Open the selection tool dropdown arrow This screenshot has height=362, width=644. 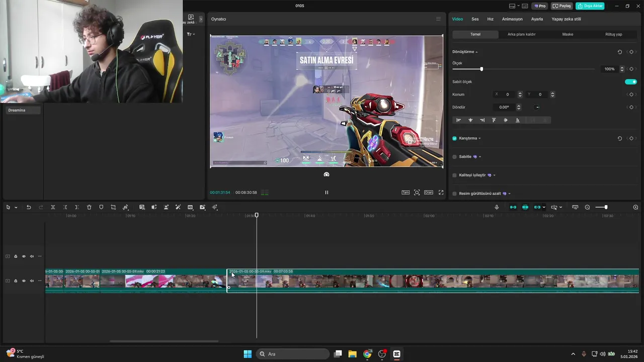point(16,207)
